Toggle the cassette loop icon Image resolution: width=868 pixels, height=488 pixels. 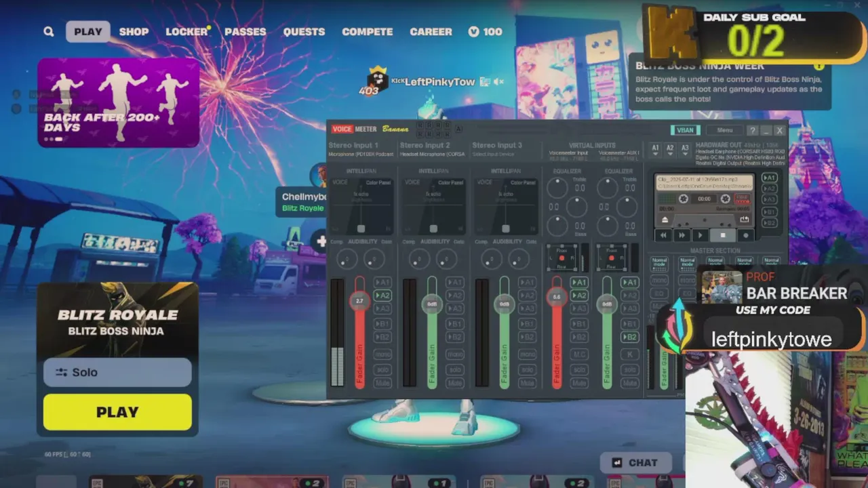click(744, 220)
